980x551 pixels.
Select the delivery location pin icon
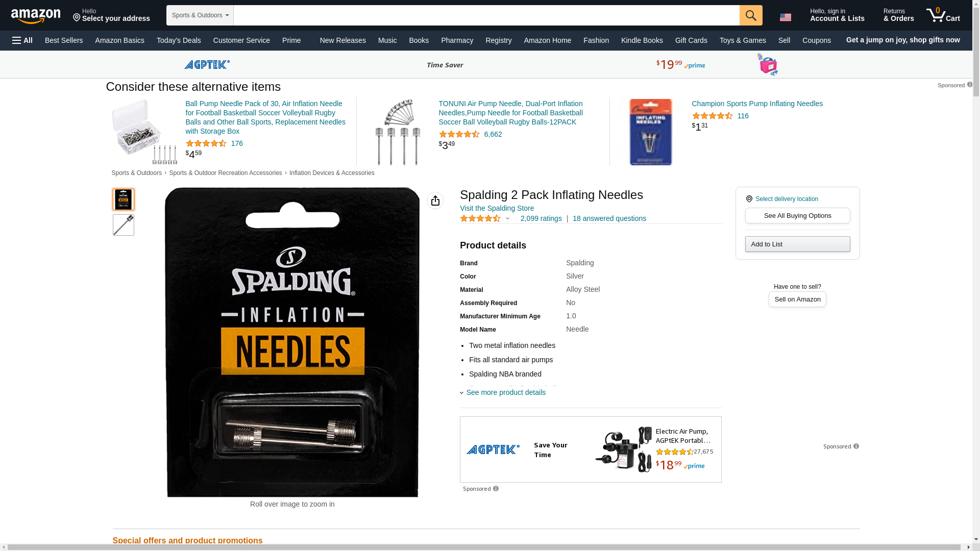[749, 199]
